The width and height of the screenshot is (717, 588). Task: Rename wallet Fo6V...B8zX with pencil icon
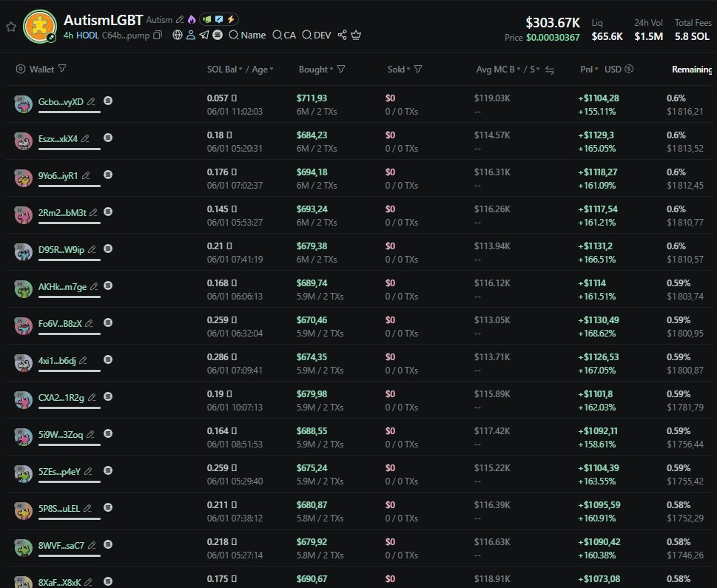pyautogui.click(x=90, y=324)
